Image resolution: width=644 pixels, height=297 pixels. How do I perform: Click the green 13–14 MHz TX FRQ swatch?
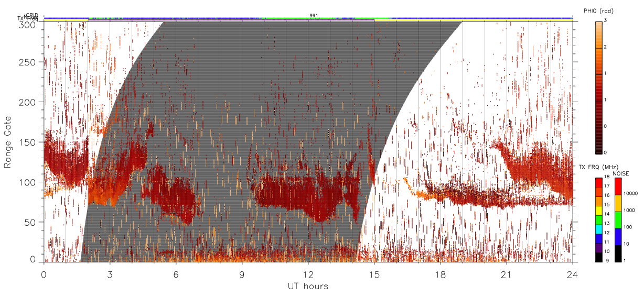[x=599, y=220]
